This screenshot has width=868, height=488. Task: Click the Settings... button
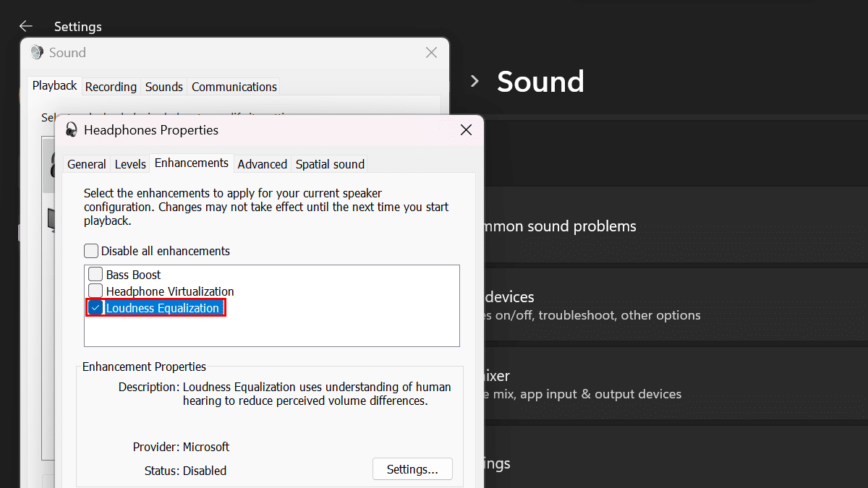tap(412, 469)
